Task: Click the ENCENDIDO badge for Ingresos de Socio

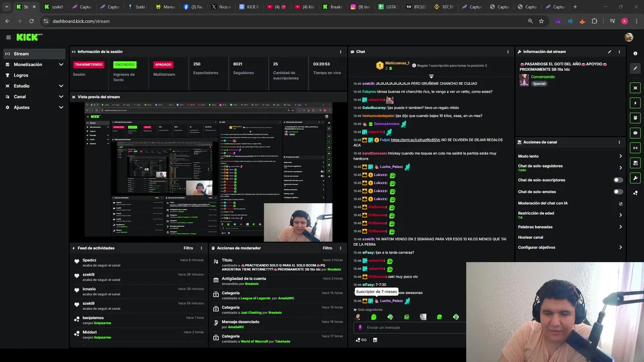Action: coord(124,64)
